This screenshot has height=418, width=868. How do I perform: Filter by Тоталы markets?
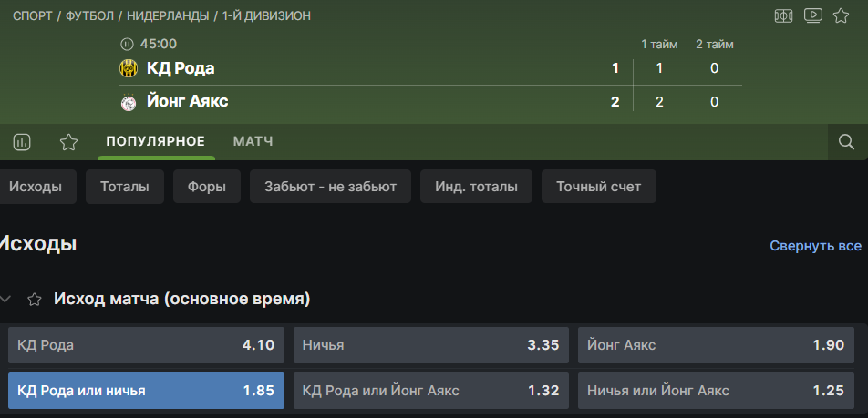pos(124,187)
